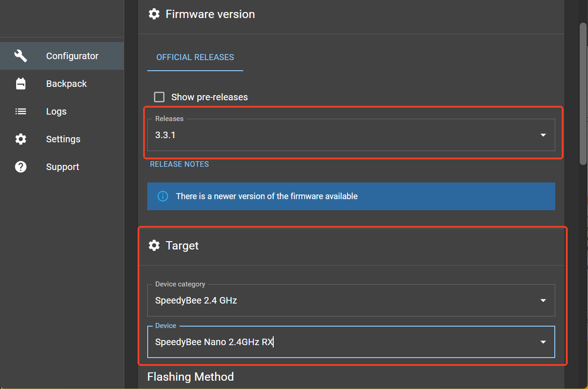The width and height of the screenshot is (588, 389).
Task: Click the Logs list icon
Action: point(21,111)
